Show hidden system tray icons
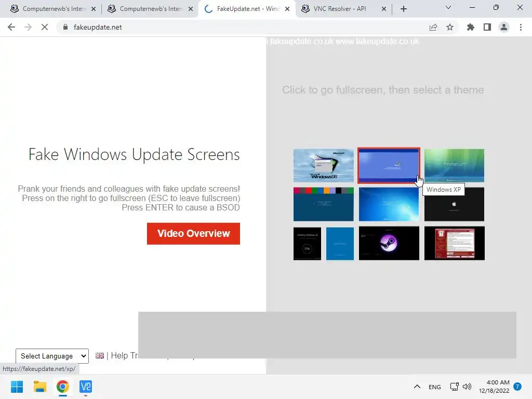 [x=417, y=387]
